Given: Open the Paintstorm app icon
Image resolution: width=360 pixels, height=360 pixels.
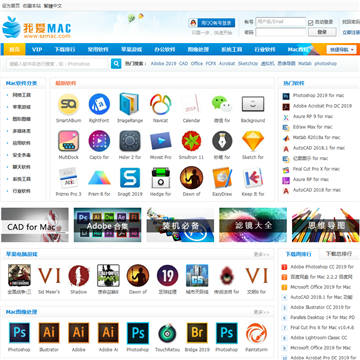Looking at the screenshot, I should click(x=256, y=333).
